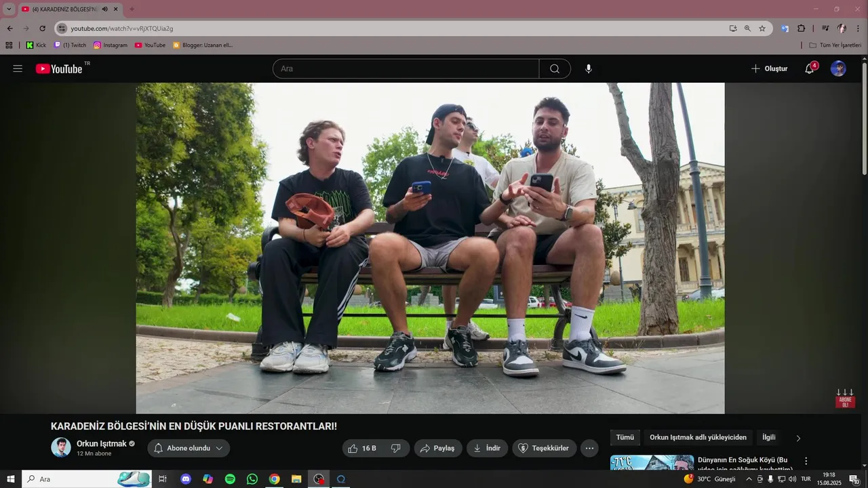Open more actions three-dot button
868x488 pixels.
tap(589, 448)
